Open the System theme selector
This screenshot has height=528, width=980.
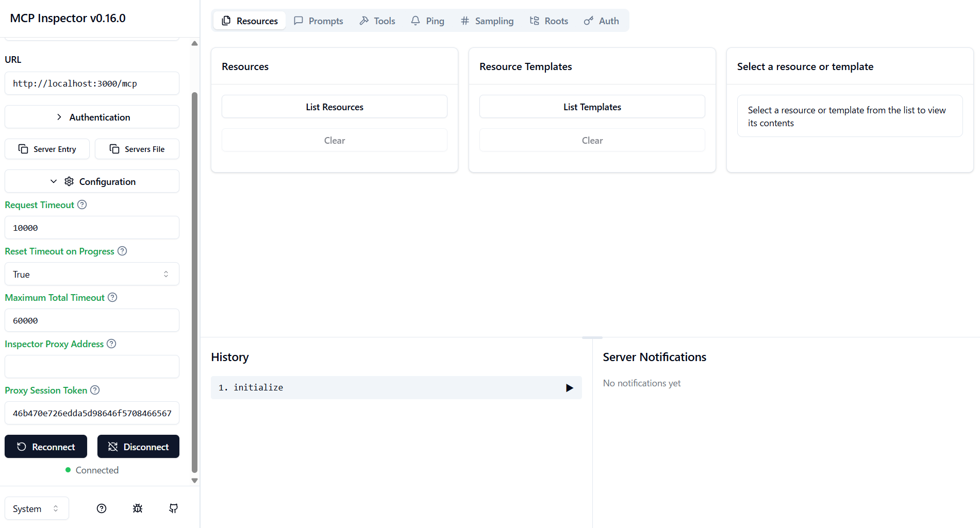pos(37,508)
